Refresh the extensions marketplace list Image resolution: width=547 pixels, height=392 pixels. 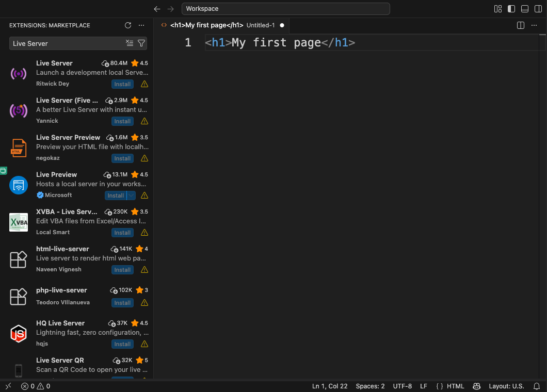(x=128, y=25)
